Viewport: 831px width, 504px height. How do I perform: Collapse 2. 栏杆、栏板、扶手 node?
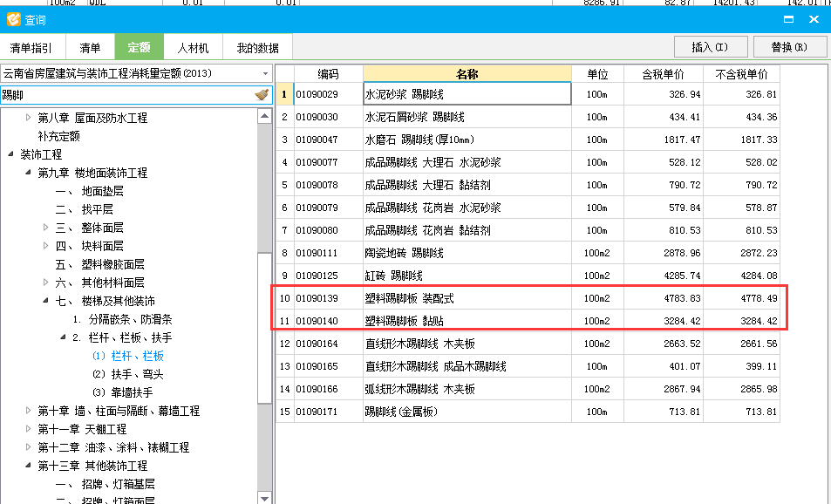pos(63,337)
